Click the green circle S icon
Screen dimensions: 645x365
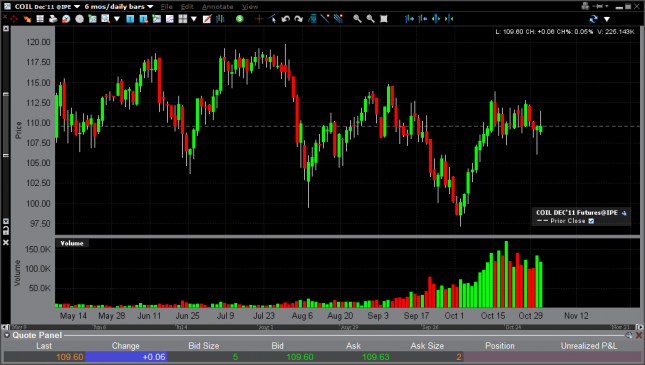(x=239, y=19)
